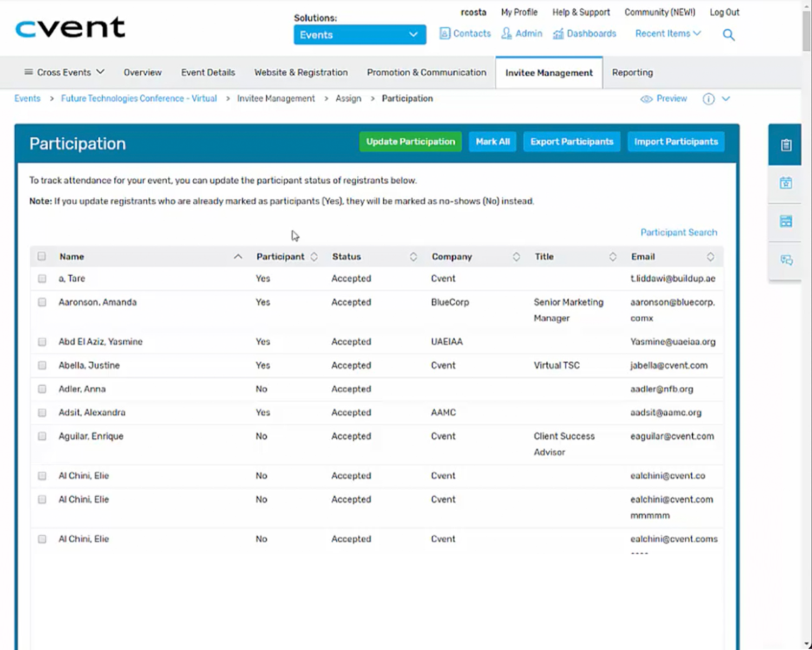Viewport: 812px width, 650px height.
Task: Open the event search using the magnifier icon
Action: point(728,34)
